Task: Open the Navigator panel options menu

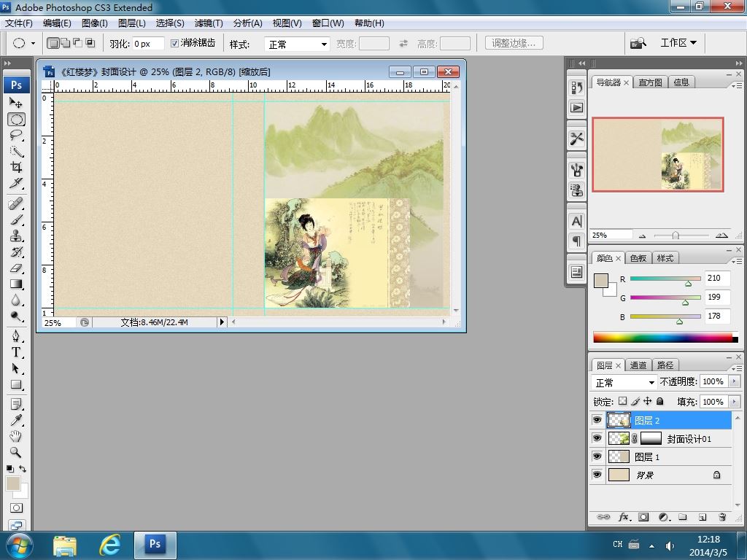Action: pos(737,86)
